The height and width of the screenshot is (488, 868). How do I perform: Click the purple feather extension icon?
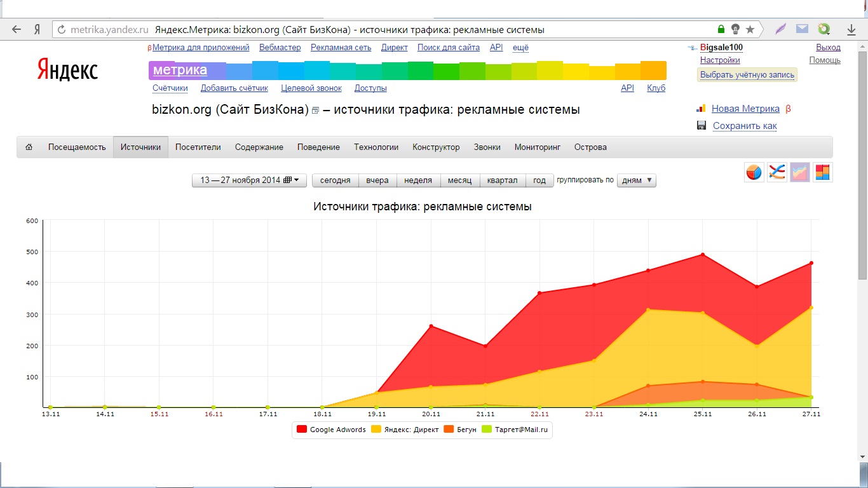781,29
